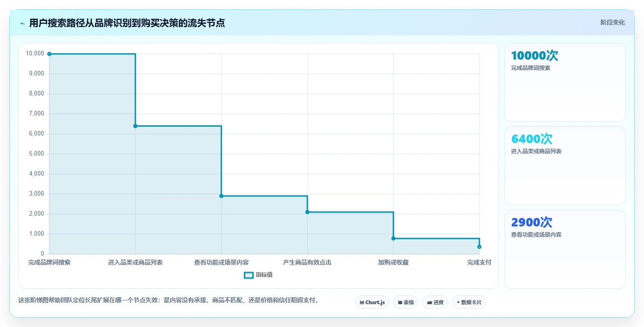The height and width of the screenshot is (327, 644).
Task: Click the 表格 tag chip
Action: tap(406, 302)
